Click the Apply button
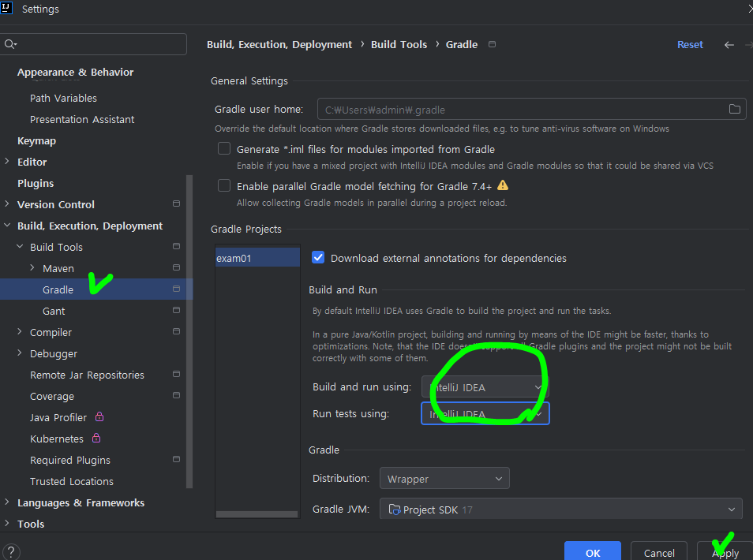Viewport: 753px width, 560px height. point(725,552)
